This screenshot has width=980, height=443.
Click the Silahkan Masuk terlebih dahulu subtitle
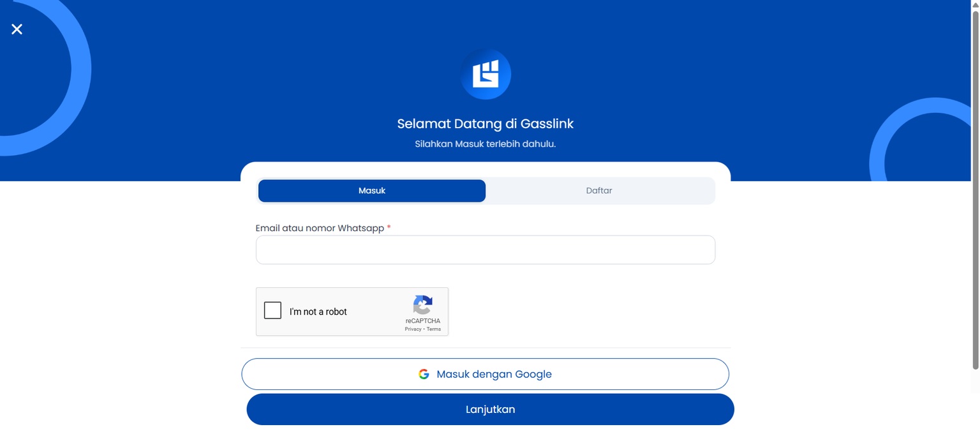click(x=485, y=144)
